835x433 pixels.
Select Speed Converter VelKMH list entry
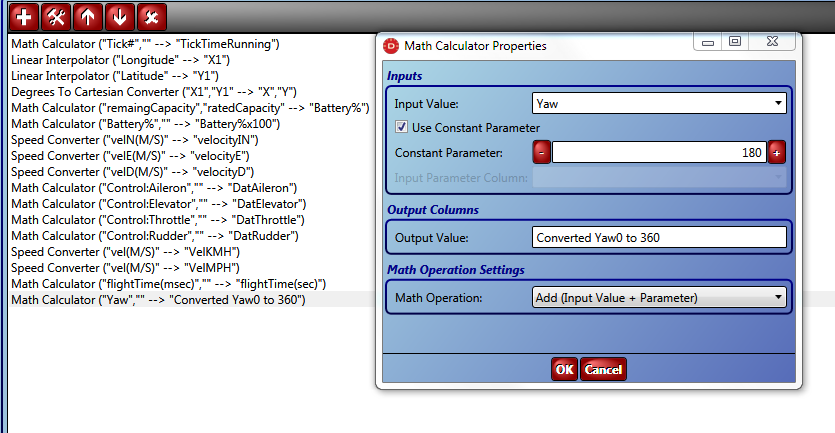pyautogui.click(x=126, y=251)
